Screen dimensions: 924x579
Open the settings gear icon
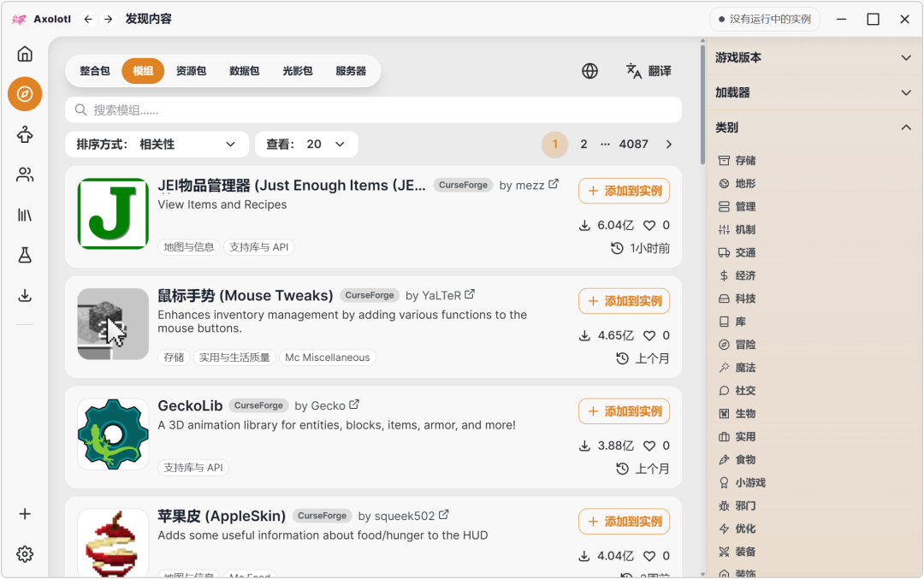click(25, 554)
